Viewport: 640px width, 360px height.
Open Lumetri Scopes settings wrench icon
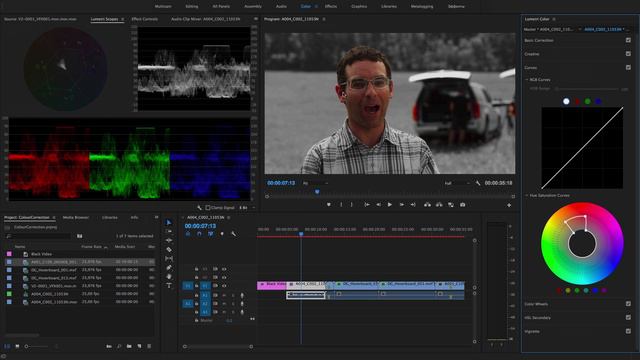pyautogui.click(x=199, y=208)
